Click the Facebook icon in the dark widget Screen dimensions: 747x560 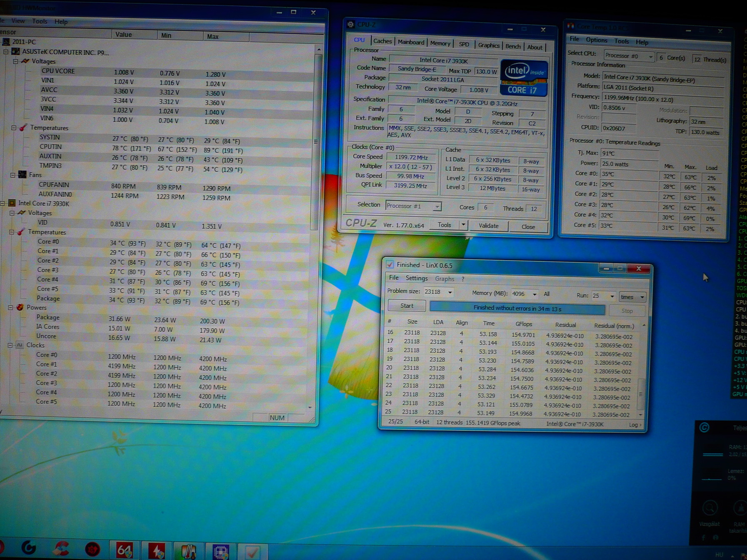tap(704, 538)
